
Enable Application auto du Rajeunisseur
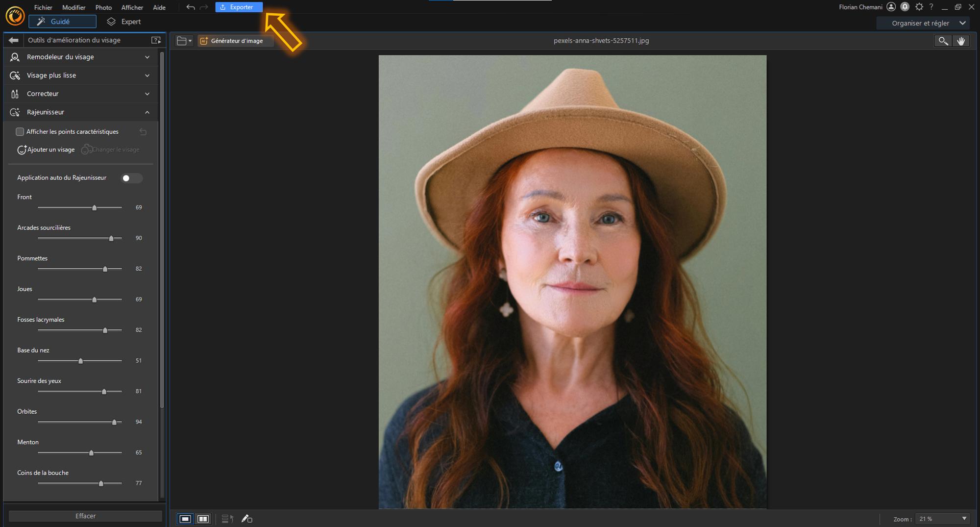pos(131,178)
